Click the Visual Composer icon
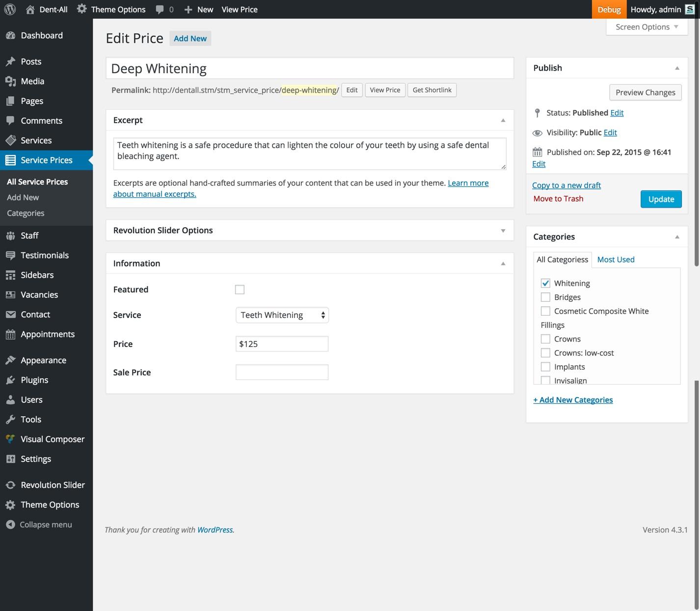This screenshot has height=611, width=700. (x=10, y=439)
